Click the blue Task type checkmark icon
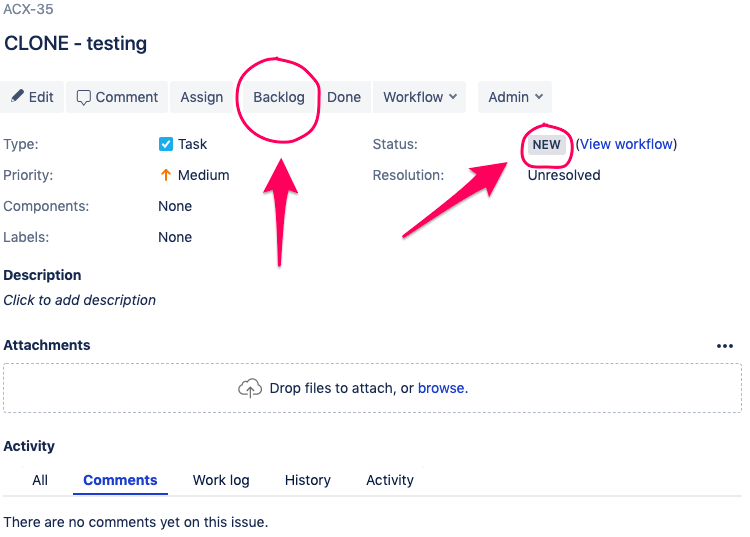 pos(165,144)
